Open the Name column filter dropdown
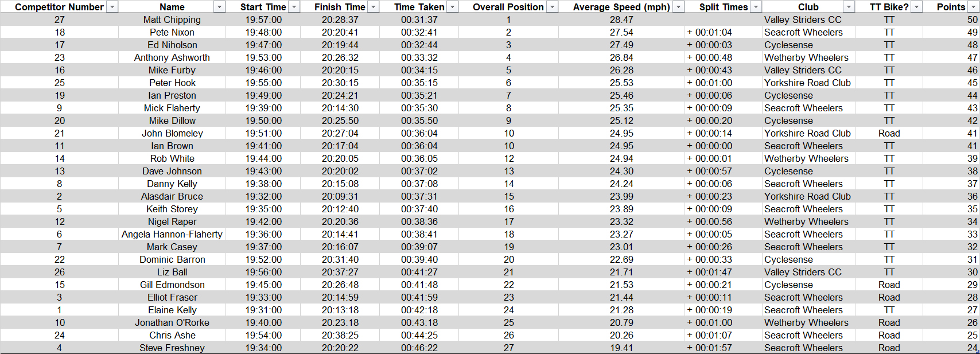Viewport: 980px width, 354px height. click(x=219, y=7)
